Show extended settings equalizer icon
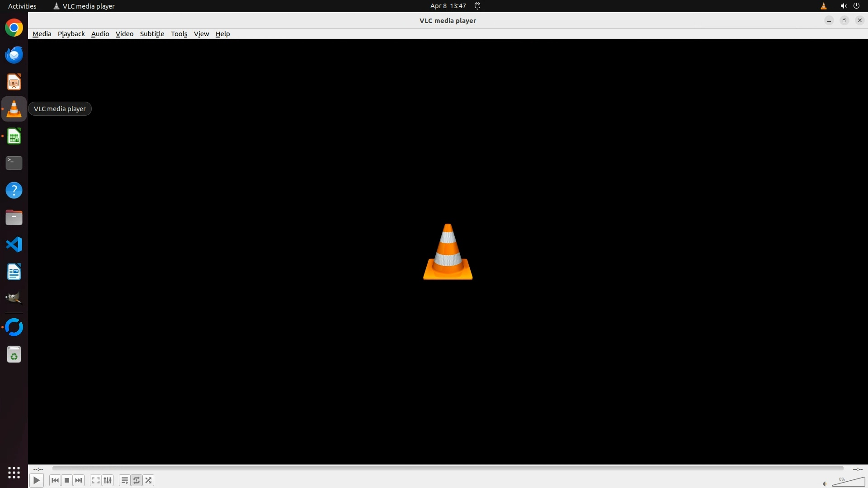The width and height of the screenshot is (868, 488). [108, 480]
